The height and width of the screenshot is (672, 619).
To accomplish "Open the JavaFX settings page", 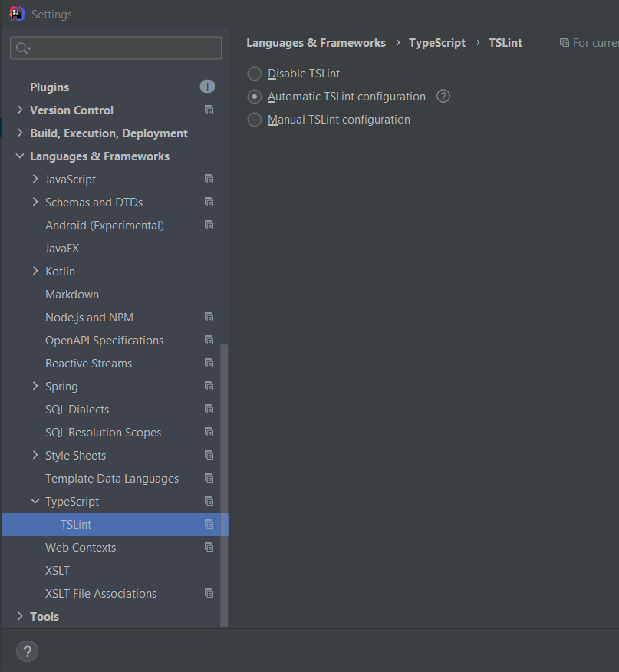I will (x=62, y=248).
